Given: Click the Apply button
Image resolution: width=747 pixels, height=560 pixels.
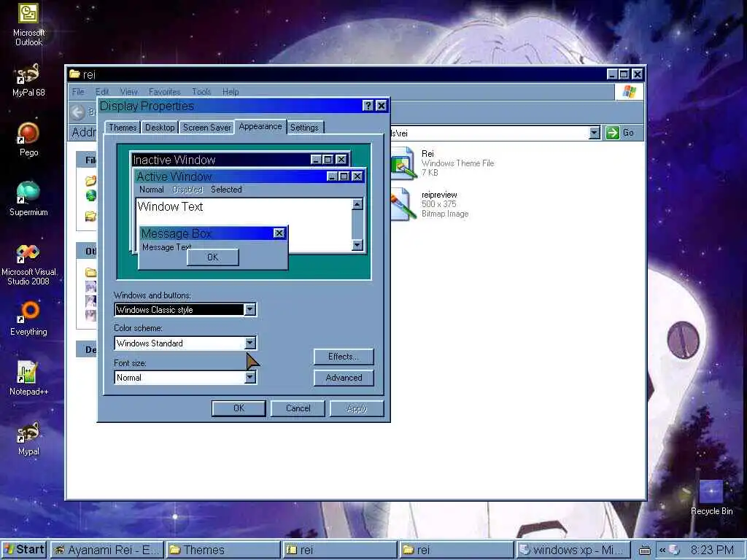Looking at the screenshot, I should coord(357,408).
